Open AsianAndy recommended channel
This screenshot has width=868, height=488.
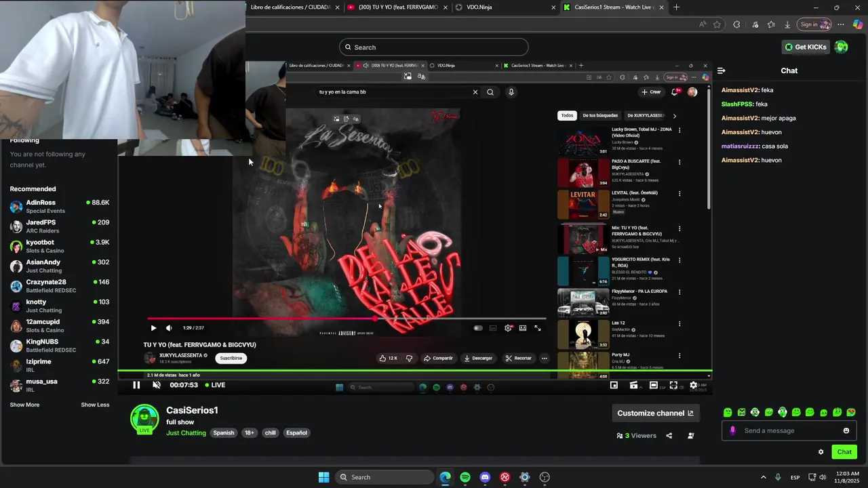pyautogui.click(x=60, y=266)
